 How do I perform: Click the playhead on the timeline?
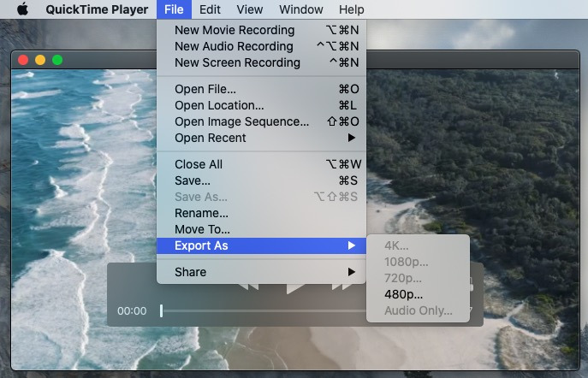click(x=161, y=310)
